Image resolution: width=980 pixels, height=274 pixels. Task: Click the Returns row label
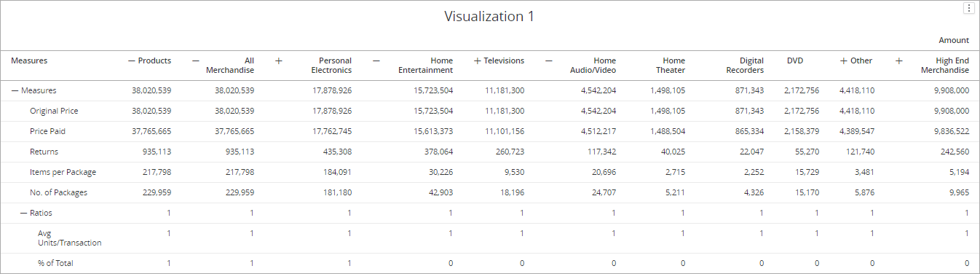44,152
